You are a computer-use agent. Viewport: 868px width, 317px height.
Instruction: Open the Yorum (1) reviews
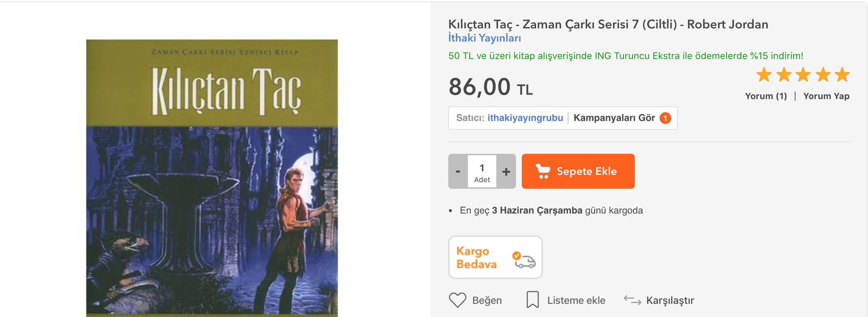click(x=766, y=96)
